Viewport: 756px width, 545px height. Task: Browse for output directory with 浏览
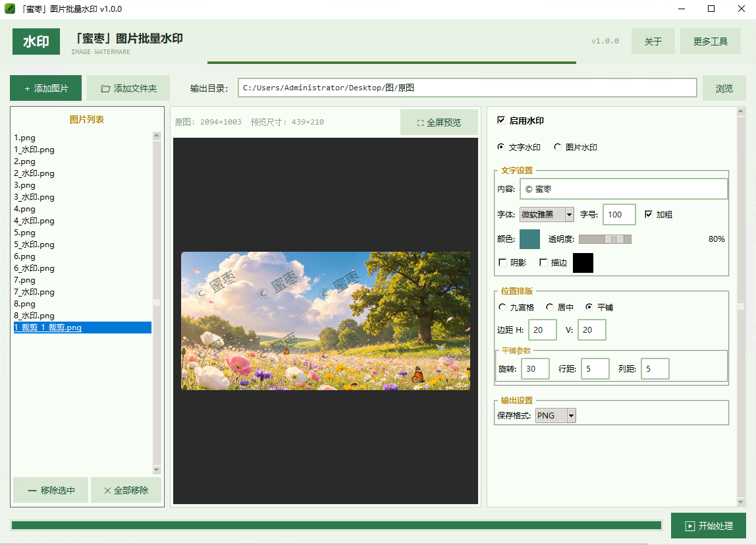coord(724,88)
